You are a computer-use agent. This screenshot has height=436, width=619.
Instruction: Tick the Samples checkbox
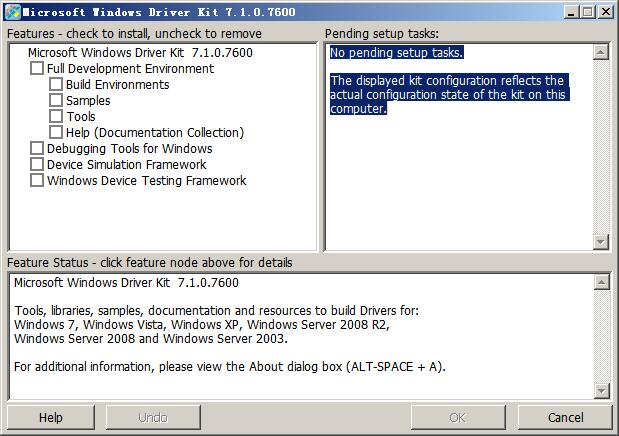click(56, 100)
